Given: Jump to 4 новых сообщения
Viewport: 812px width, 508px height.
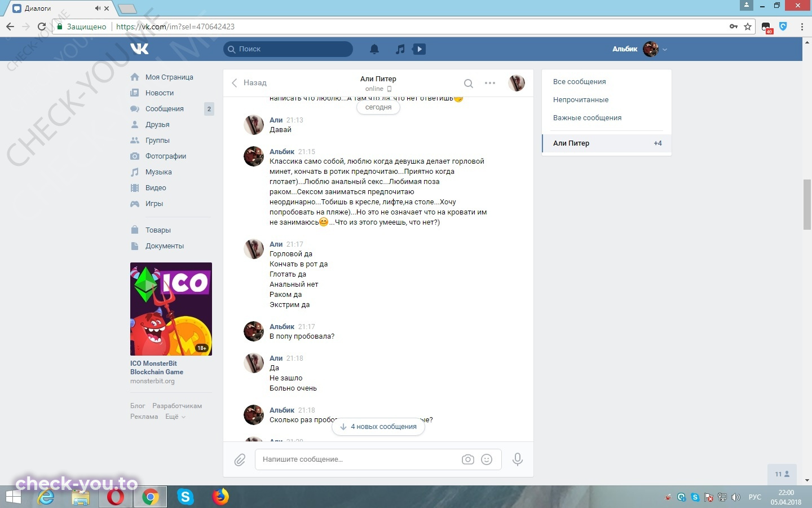Looking at the screenshot, I should coord(378,427).
